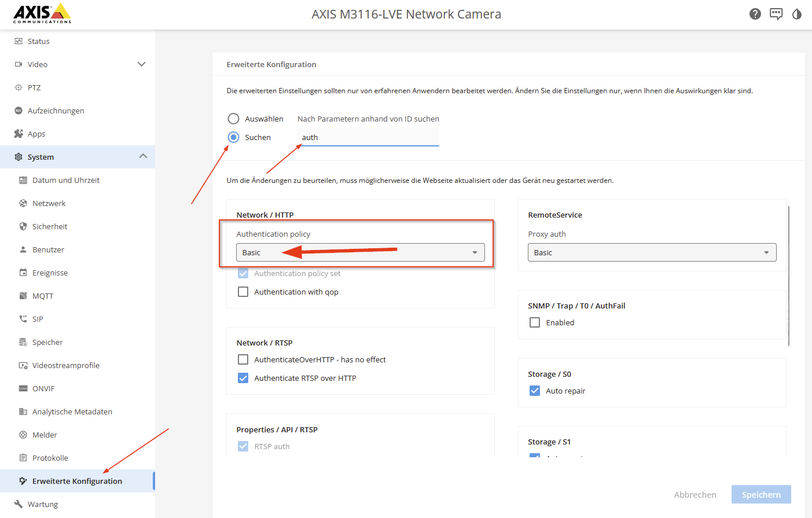
Task: Open Netzwerk in the System menu
Action: point(49,203)
